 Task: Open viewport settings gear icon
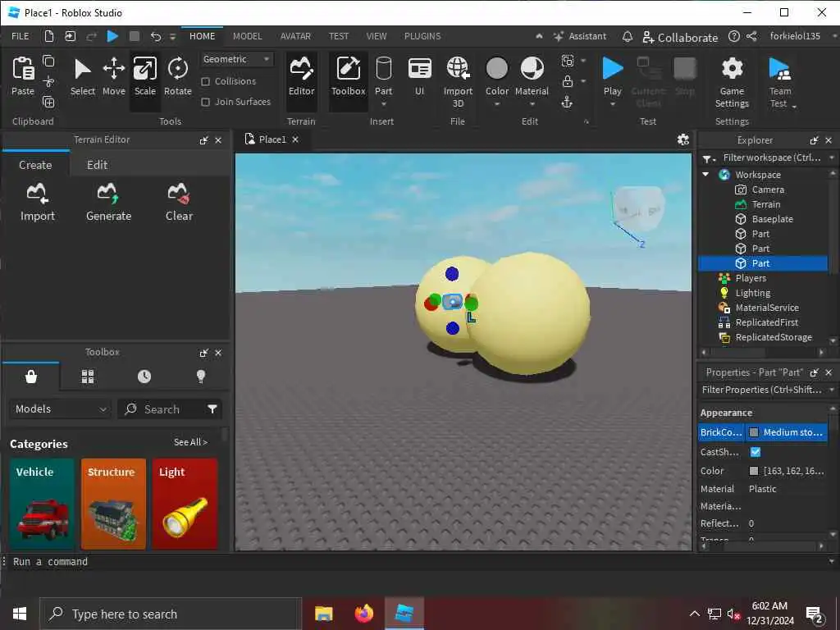click(683, 139)
